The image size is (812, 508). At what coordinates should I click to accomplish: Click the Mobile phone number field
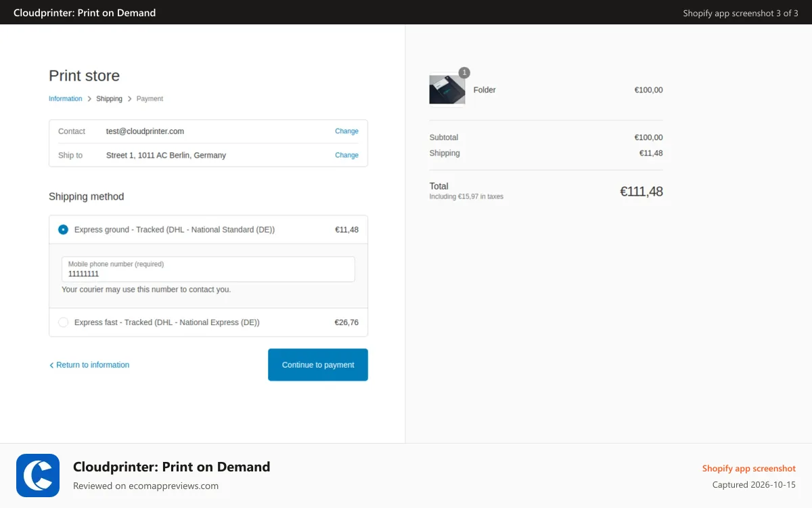point(208,269)
